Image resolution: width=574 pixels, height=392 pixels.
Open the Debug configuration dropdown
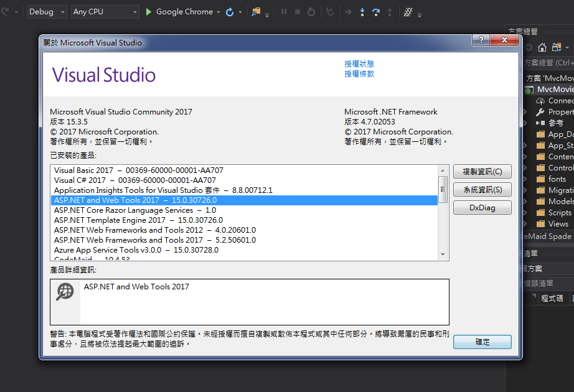pyautogui.click(x=47, y=12)
